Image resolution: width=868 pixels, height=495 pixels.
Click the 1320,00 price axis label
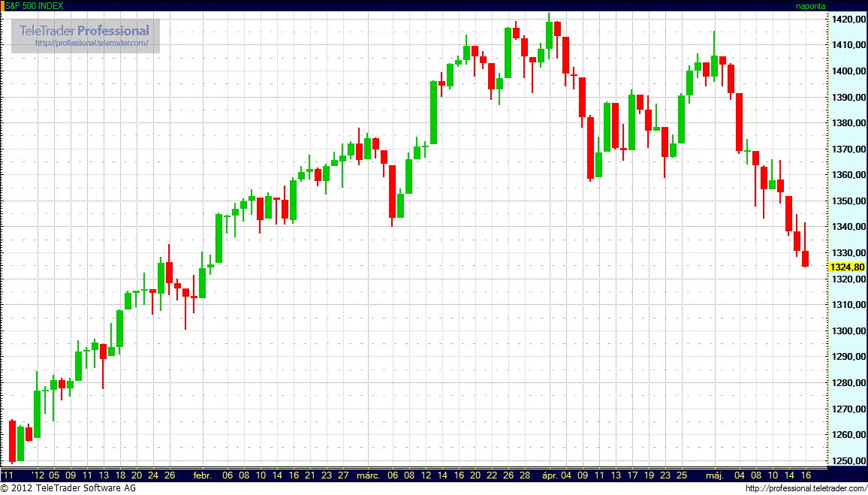[848, 279]
